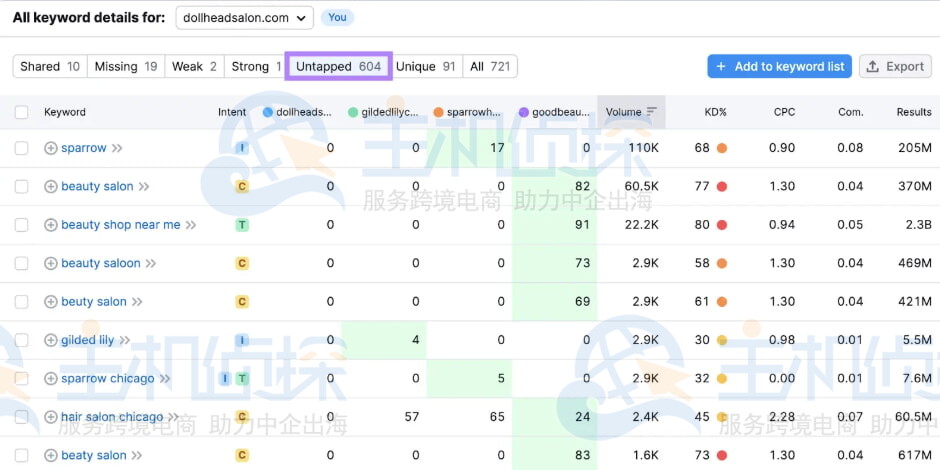The image size is (940, 470).
Task: Open the dollheadsalon.com domain dropdown
Action: click(x=244, y=18)
